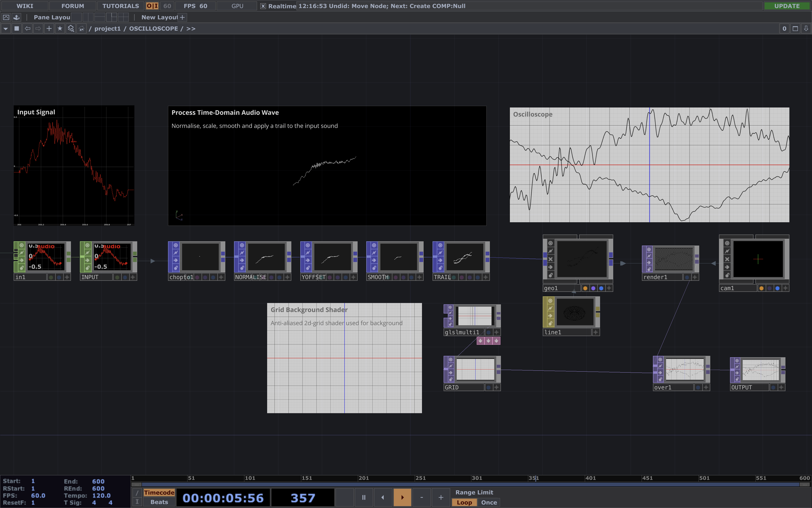Click the layout export icon beside Pane Layout
Viewport: 812px width, 508px height.
16,17
